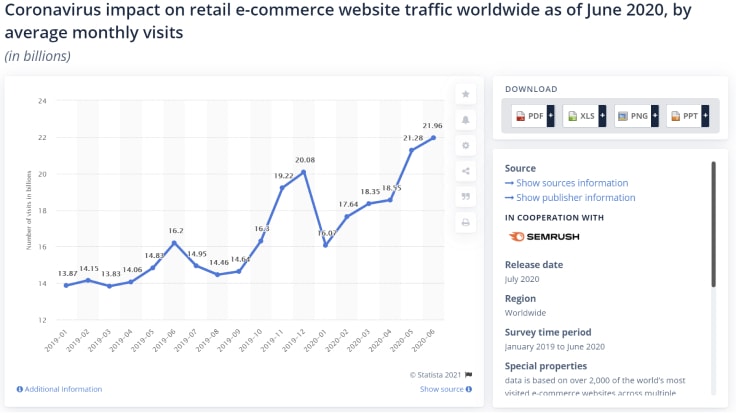Click the print chart icon
Screen dimensions: 736x413
pos(465,222)
